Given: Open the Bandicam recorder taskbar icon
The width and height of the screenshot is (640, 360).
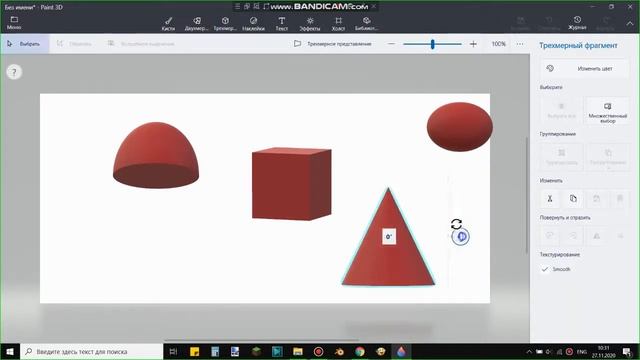Looking at the screenshot, I should pos(318,351).
